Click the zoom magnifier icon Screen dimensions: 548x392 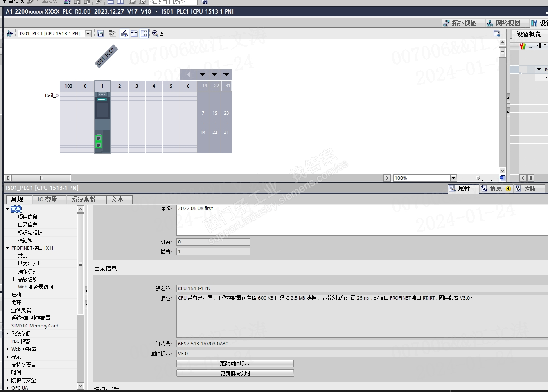pos(155,34)
